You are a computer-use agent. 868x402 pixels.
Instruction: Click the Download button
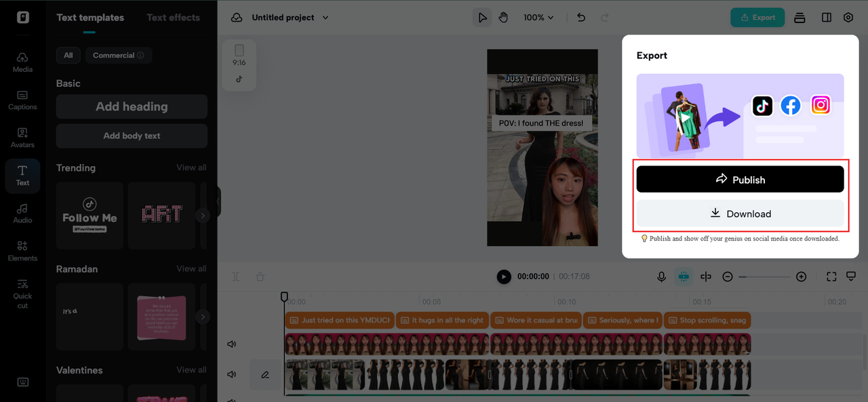[x=740, y=214]
